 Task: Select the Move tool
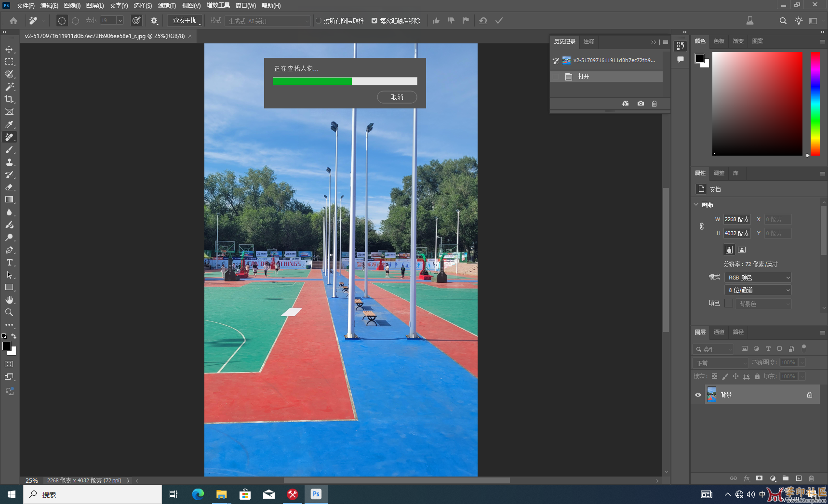[9, 49]
